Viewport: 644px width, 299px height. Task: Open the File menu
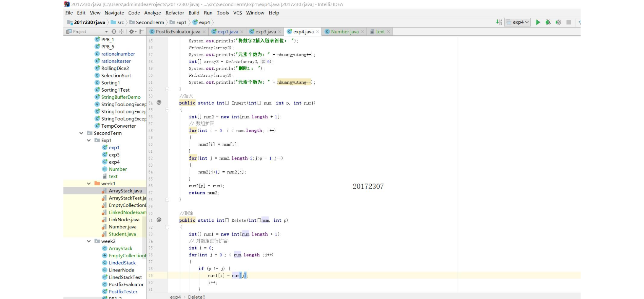click(x=69, y=13)
